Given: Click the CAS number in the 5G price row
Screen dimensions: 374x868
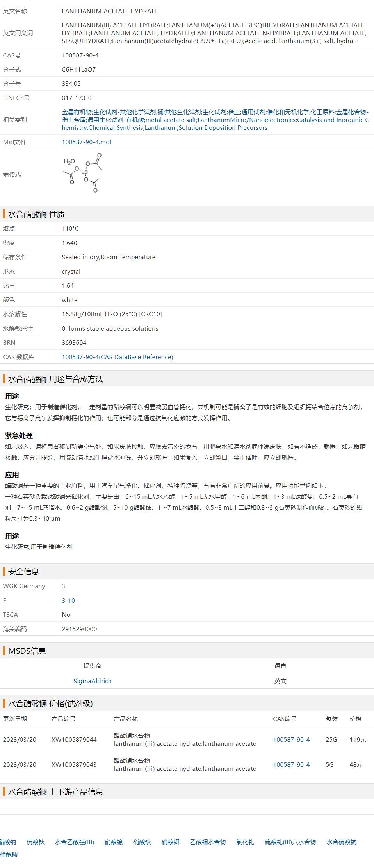Looking at the screenshot, I should [x=291, y=765].
